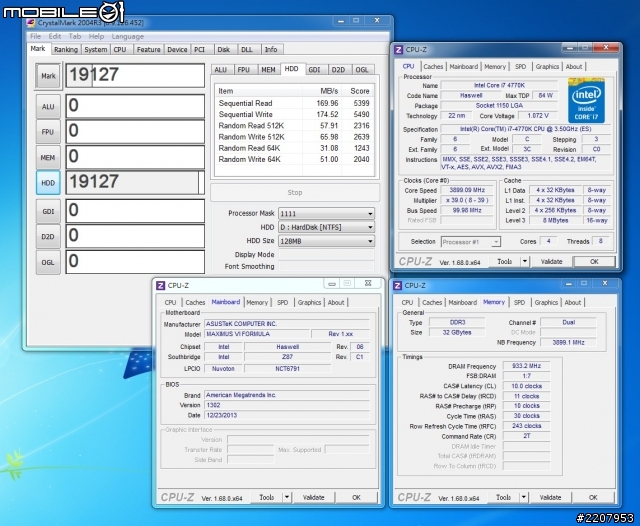
Task: Click OK in CPU-Z Memory window
Action: [x=593, y=497]
